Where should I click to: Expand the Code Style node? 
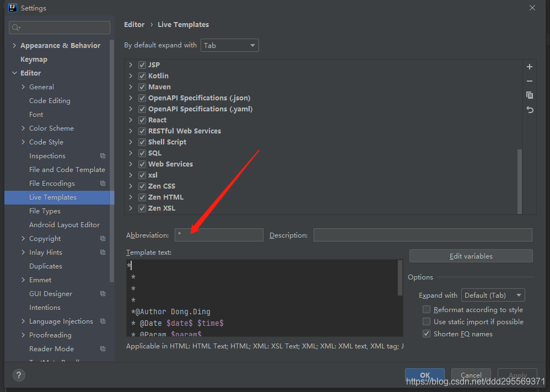click(x=23, y=142)
